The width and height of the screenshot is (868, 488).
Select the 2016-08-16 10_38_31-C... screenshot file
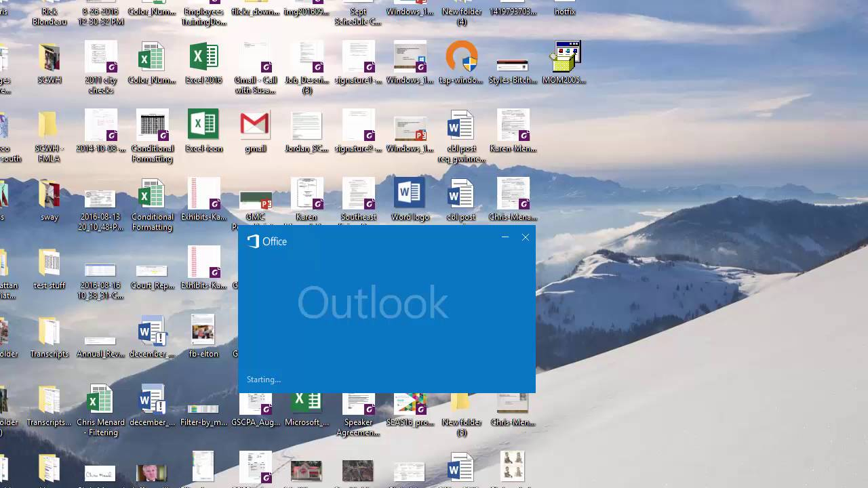point(101,269)
